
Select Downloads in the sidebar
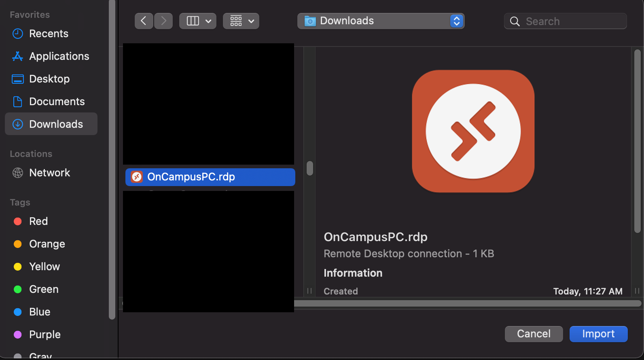51,124
